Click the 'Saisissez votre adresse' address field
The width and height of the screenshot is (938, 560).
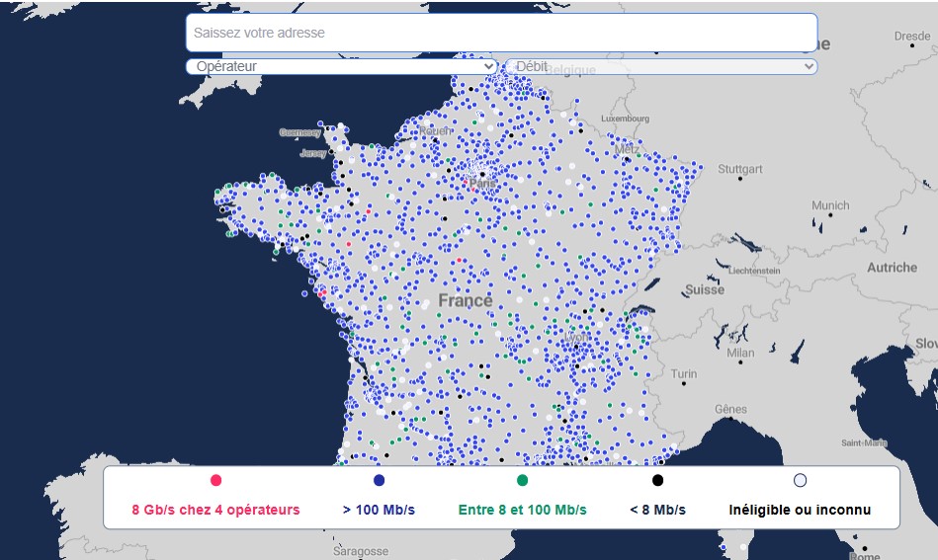point(501,33)
